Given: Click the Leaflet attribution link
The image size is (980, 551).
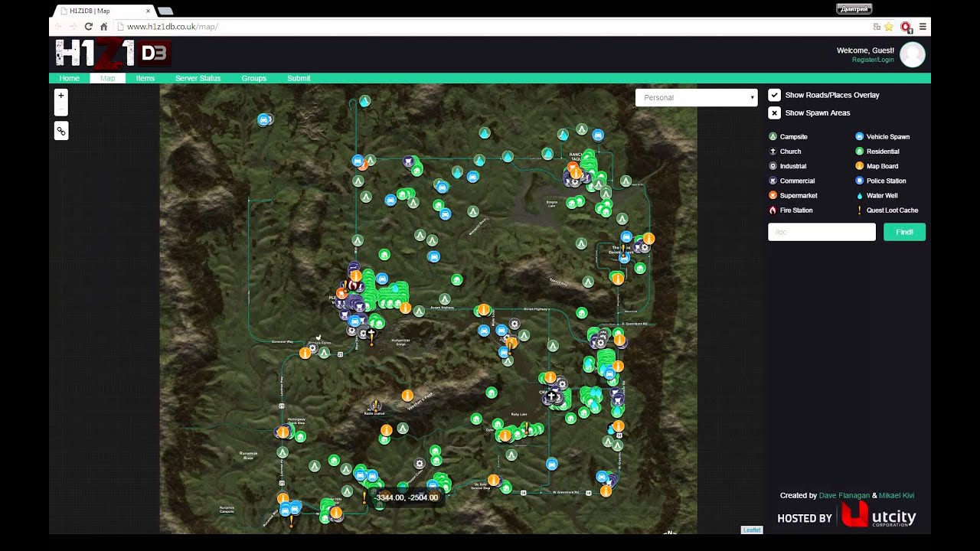Looking at the screenshot, I should coord(752,530).
